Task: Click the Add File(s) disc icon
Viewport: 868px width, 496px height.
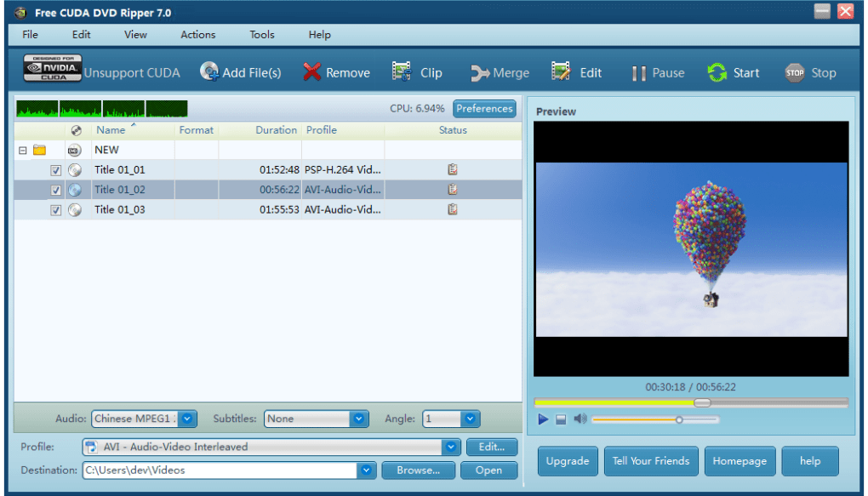Action: point(209,72)
